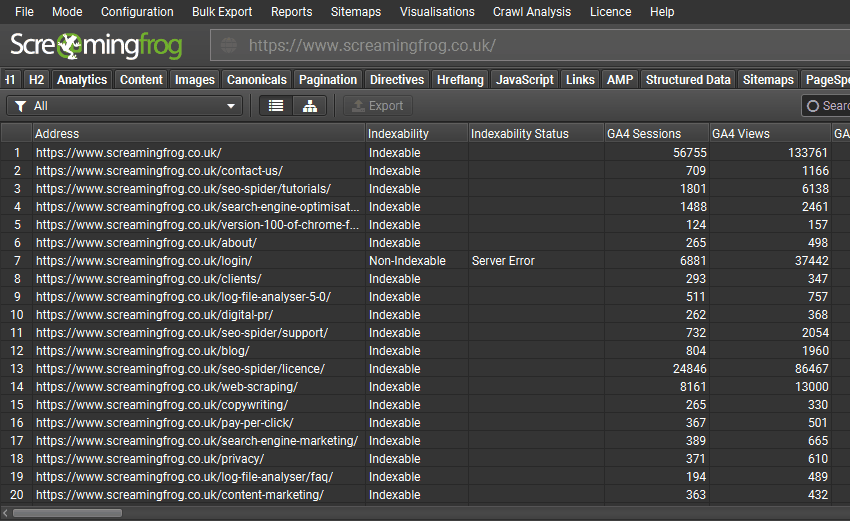The image size is (850, 521).
Task: Open the All filter dropdown
Action: pyautogui.click(x=124, y=106)
